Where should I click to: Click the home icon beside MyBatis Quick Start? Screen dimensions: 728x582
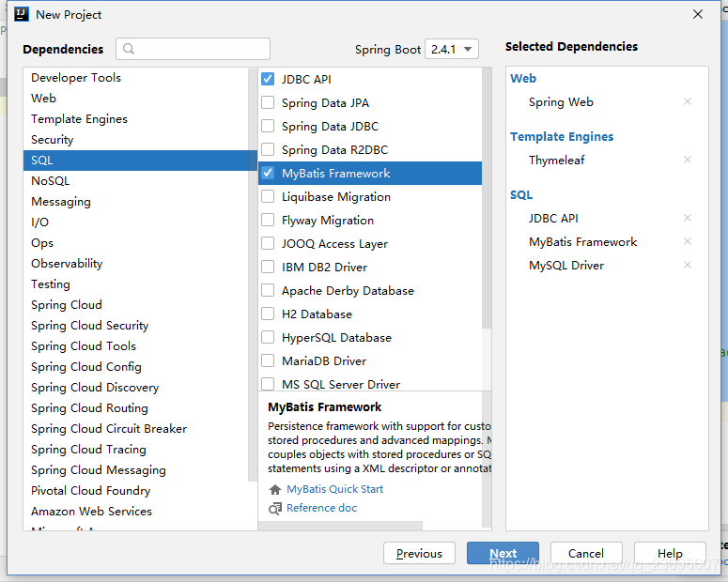[275, 489]
